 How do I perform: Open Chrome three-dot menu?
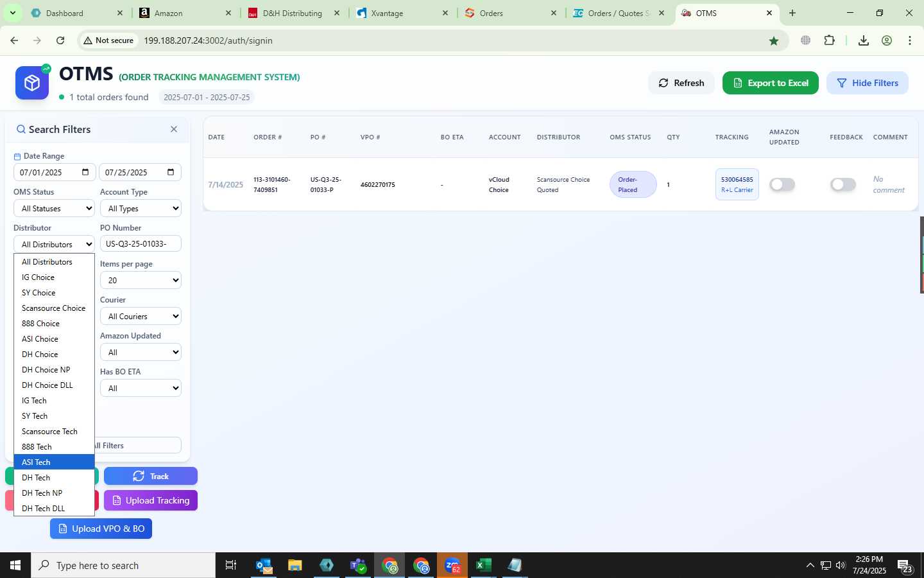(910, 40)
